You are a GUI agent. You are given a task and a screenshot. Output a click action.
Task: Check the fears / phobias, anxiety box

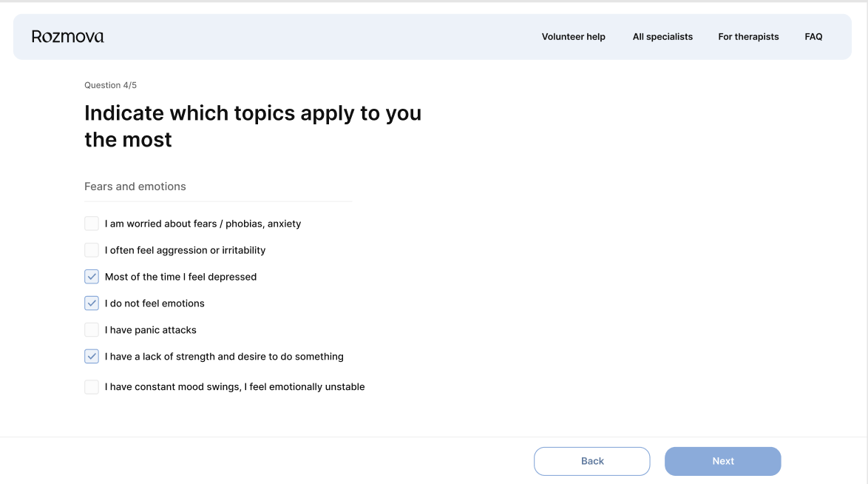click(92, 223)
